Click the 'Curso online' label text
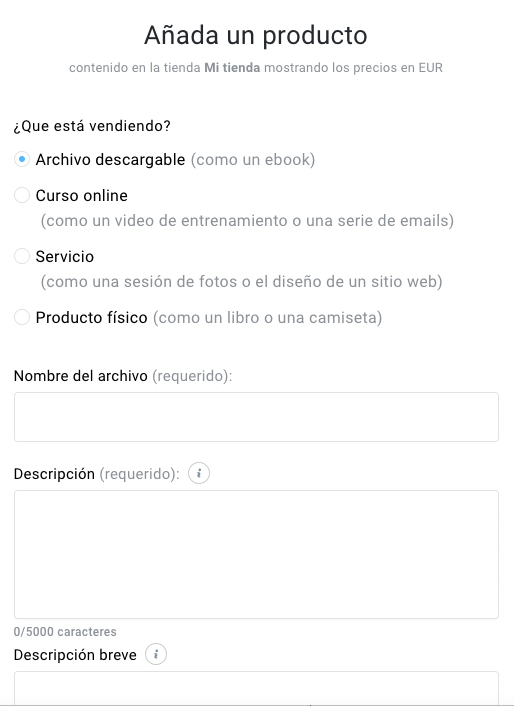The height and width of the screenshot is (706, 514). click(x=81, y=195)
